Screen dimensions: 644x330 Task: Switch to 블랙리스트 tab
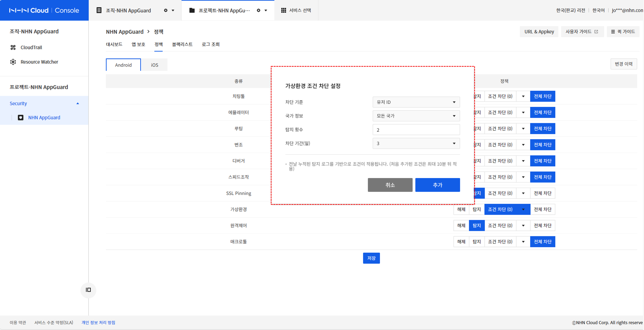[182, 44]
